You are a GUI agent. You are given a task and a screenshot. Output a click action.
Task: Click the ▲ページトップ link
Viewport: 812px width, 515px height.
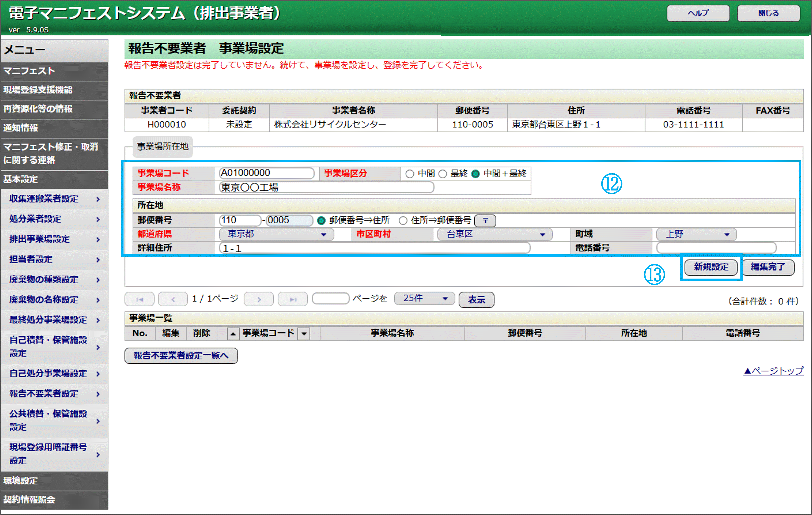tap(773, 371)
